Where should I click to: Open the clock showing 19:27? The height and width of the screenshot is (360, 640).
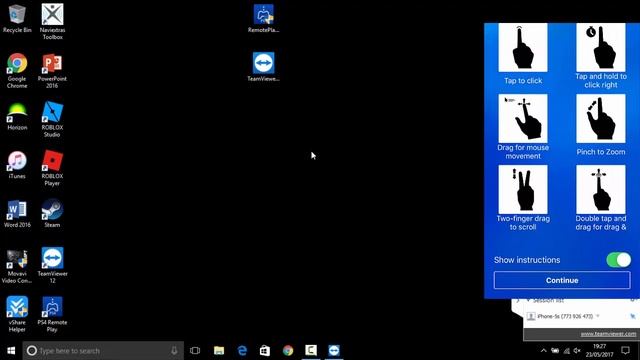[599, 351]
